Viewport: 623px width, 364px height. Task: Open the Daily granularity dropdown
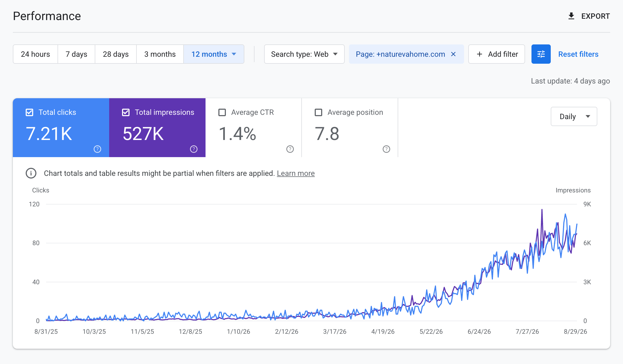click(574, 116)
